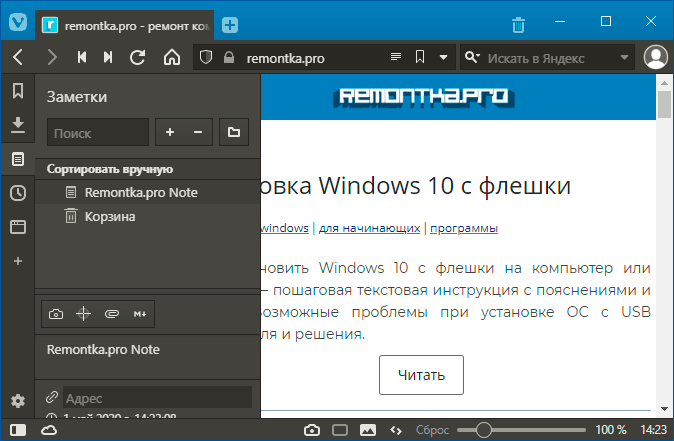Open sync status cloud icon
Screen dimensions: 674x441
(49, 430)
